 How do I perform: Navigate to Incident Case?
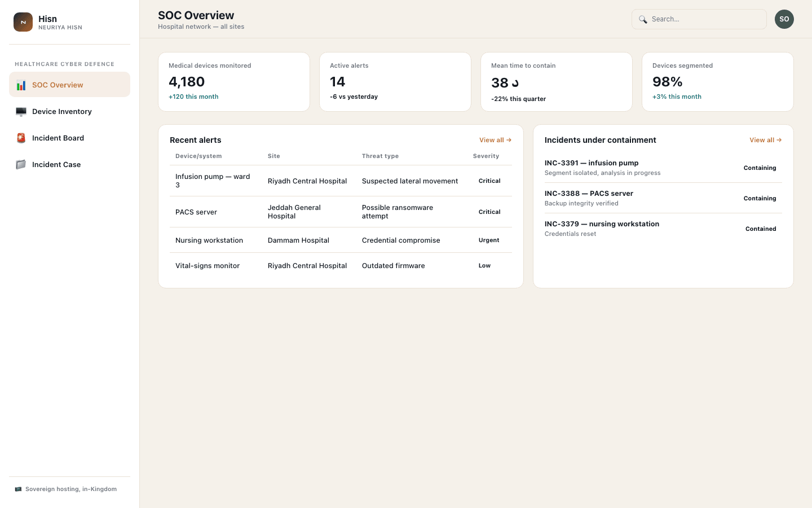69,164
